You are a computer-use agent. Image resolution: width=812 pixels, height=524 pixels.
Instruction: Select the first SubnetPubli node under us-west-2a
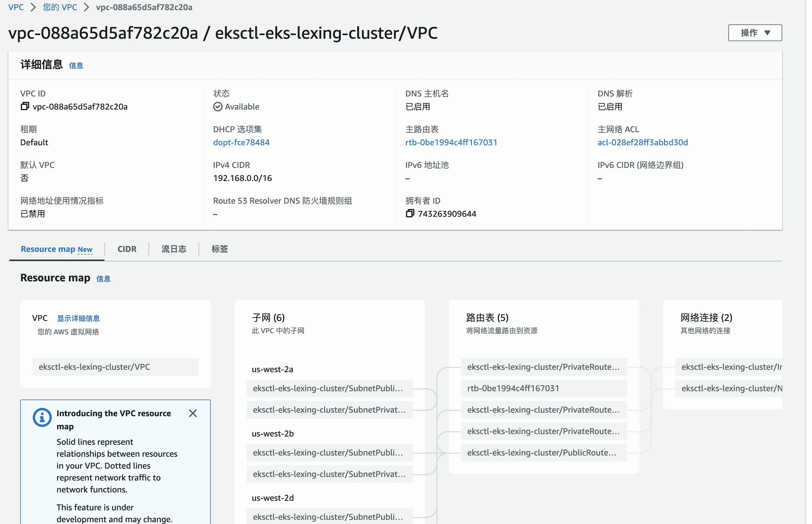coord(329,388)
